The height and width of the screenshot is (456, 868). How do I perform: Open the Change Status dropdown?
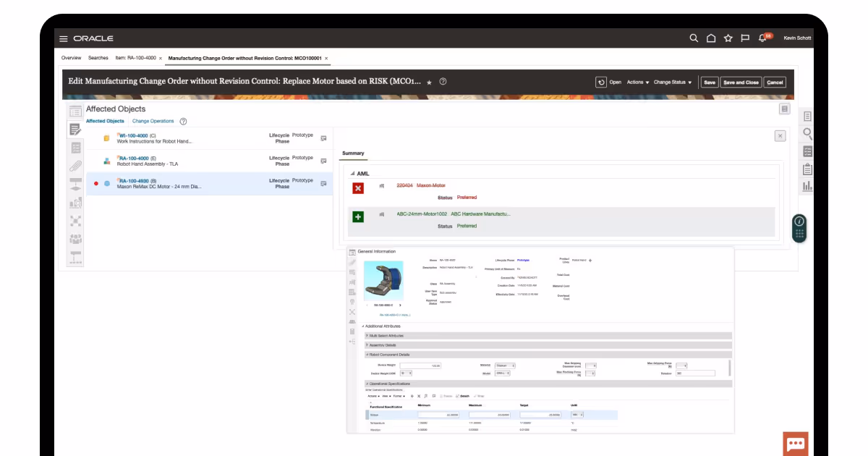pos(673,83)
